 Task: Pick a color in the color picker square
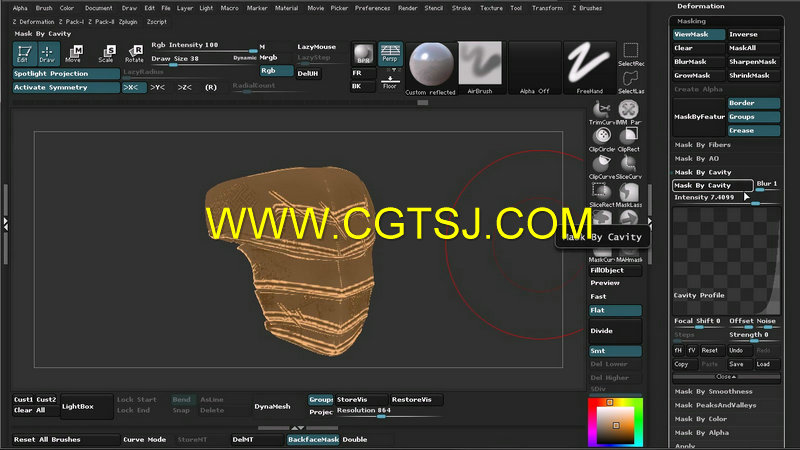(x=616, y=425)
